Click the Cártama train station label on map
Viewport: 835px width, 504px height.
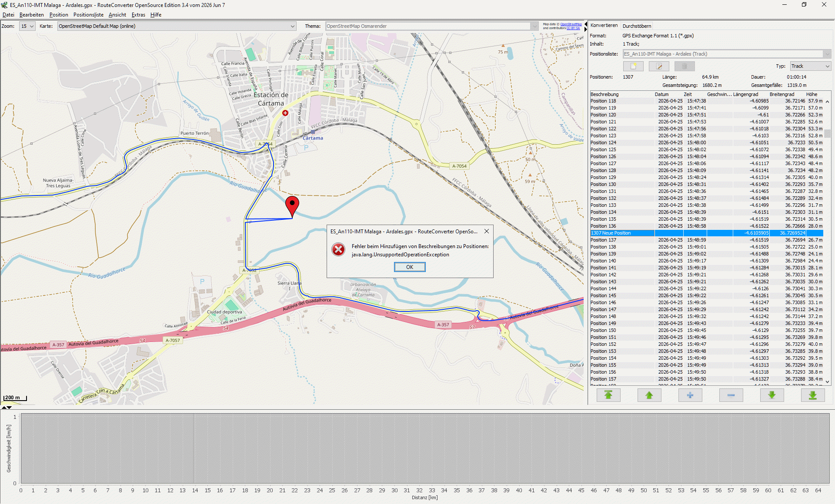point(313,138)
